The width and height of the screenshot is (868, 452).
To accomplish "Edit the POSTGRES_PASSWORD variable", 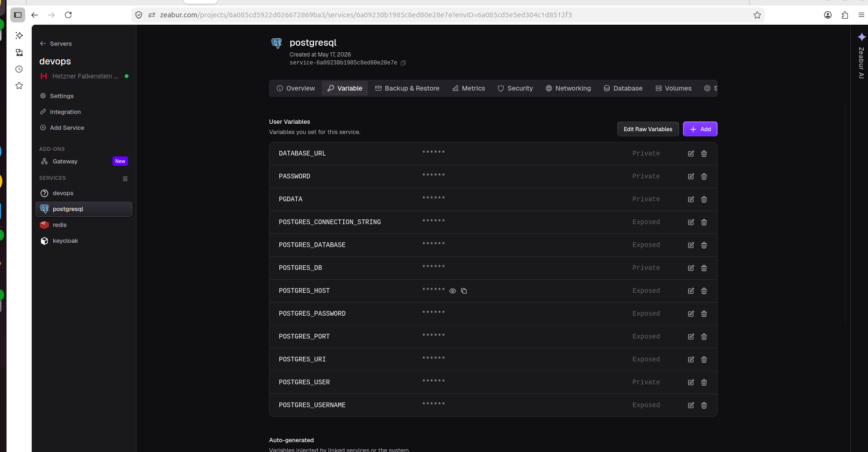I will click(x=691, y=314).
